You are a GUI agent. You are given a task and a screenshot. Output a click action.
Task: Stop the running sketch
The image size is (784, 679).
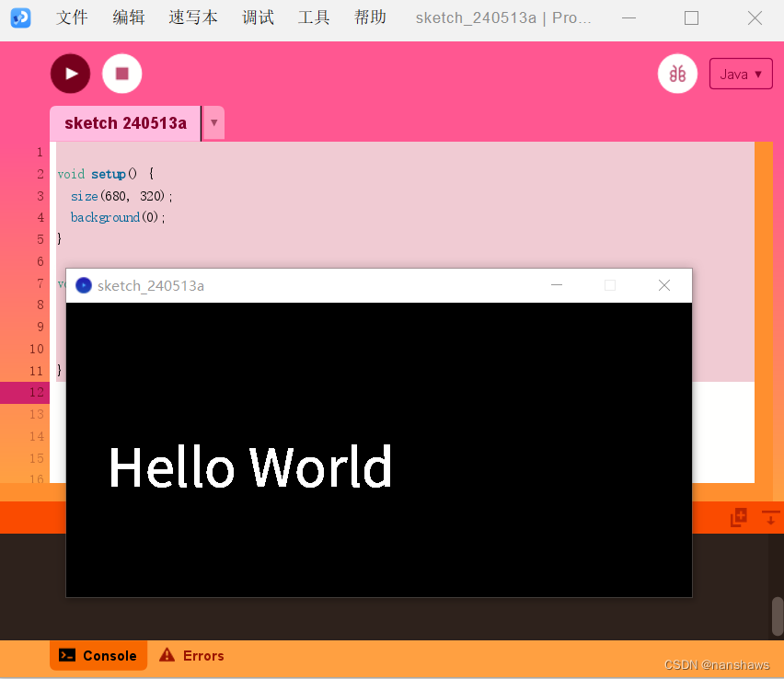tap(122, 74)
